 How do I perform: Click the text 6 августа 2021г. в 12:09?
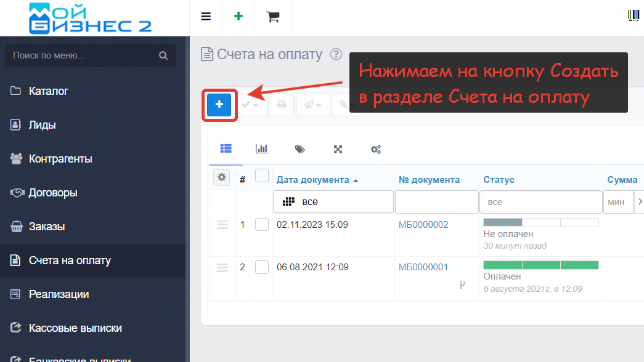[532, 289]
